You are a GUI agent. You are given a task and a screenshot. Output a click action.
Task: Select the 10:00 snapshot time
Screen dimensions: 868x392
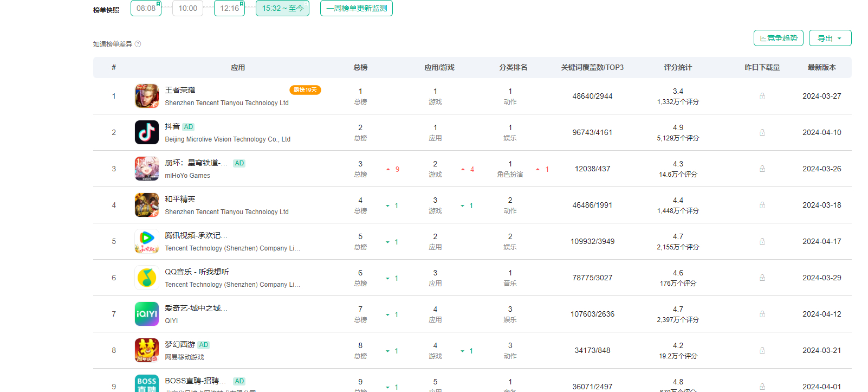point(187,8)
